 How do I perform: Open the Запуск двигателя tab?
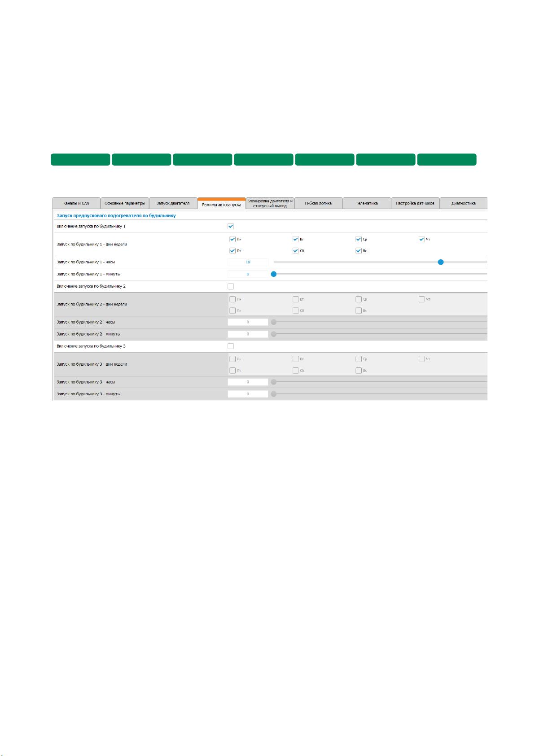tap(173, 203)
